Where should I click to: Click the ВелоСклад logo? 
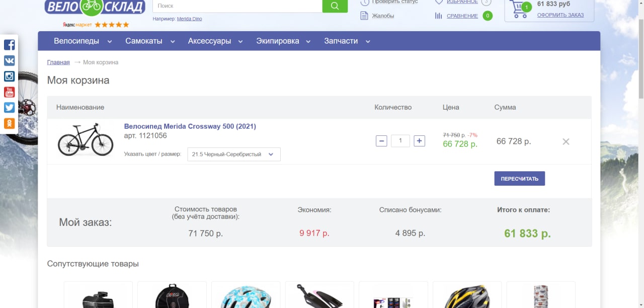pyautogui.click(x=95, y=7)
